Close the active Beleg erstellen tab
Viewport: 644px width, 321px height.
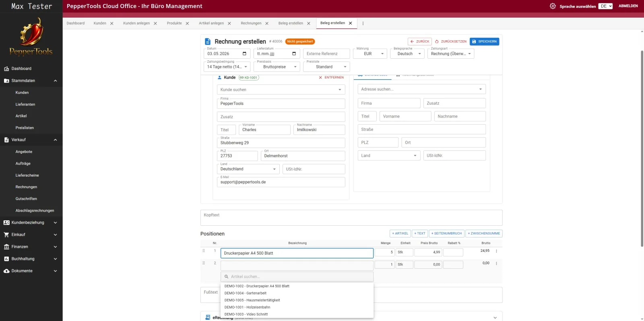pyautogui.click(x=351, y=23)
